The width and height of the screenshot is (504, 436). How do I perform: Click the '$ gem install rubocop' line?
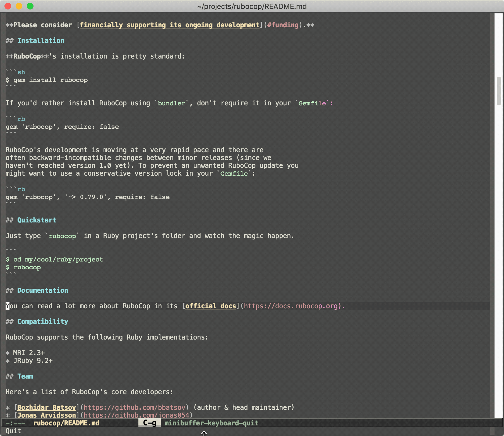tap(47, 80)
